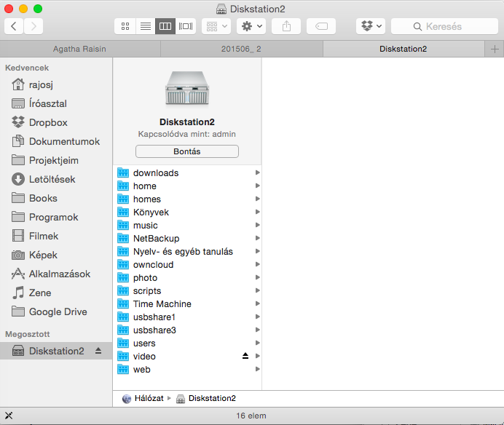This screenshot has width=504, height=425.
Task: Select the NetBackup folder
Action: (x=187, y=239)
